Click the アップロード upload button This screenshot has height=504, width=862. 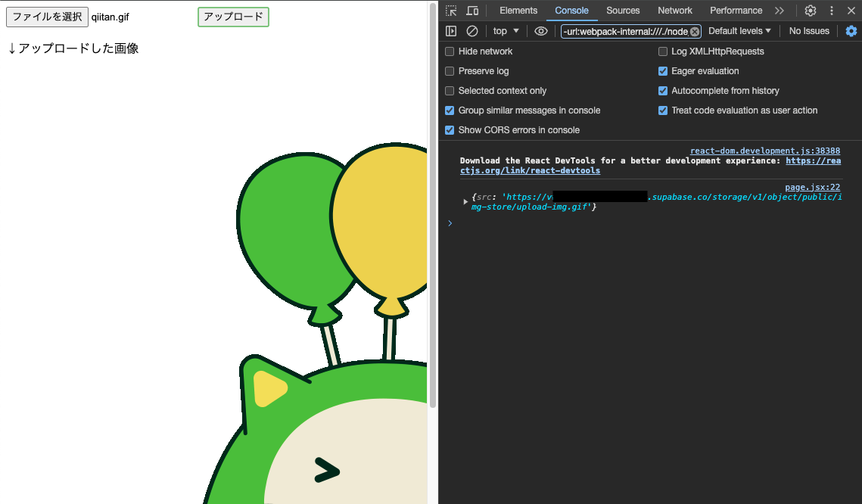[233, 17]
